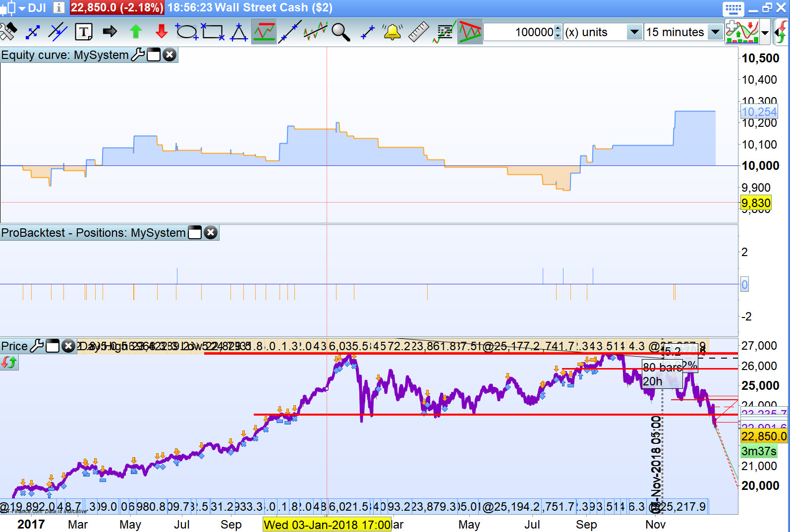Toggle the triangle pattern detection tool
The image size is (790, 532).
[x=470, y=32]
